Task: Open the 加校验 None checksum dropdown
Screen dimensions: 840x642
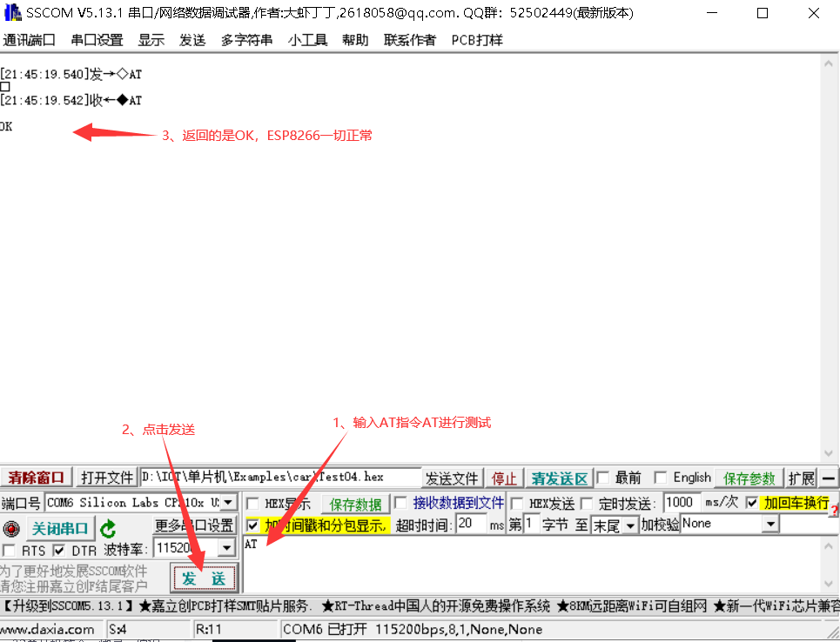Action: coord(771,523)
